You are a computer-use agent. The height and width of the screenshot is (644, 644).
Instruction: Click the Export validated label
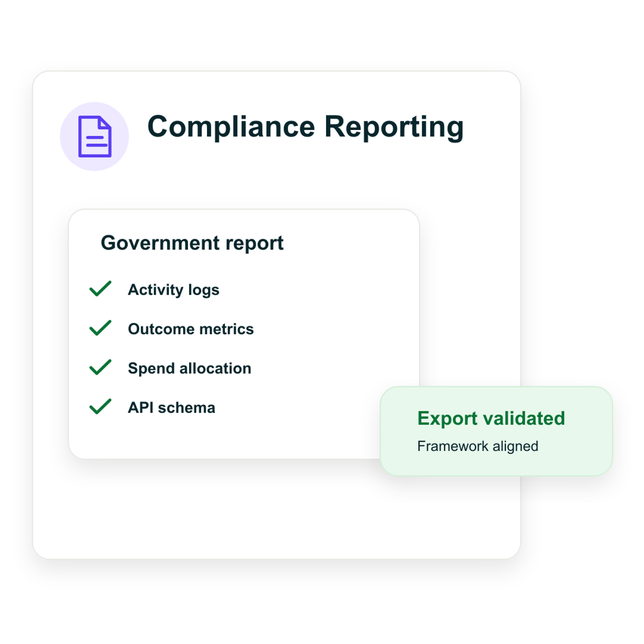pos(491,418)
